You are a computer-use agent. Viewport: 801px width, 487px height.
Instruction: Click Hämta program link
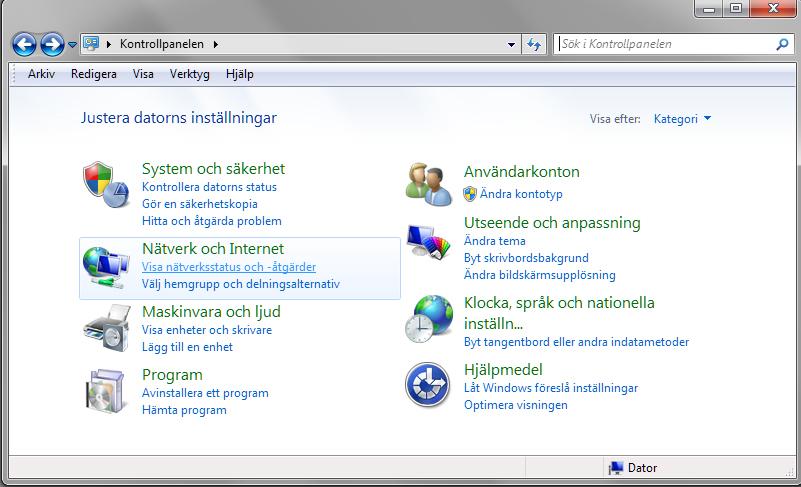184,410
